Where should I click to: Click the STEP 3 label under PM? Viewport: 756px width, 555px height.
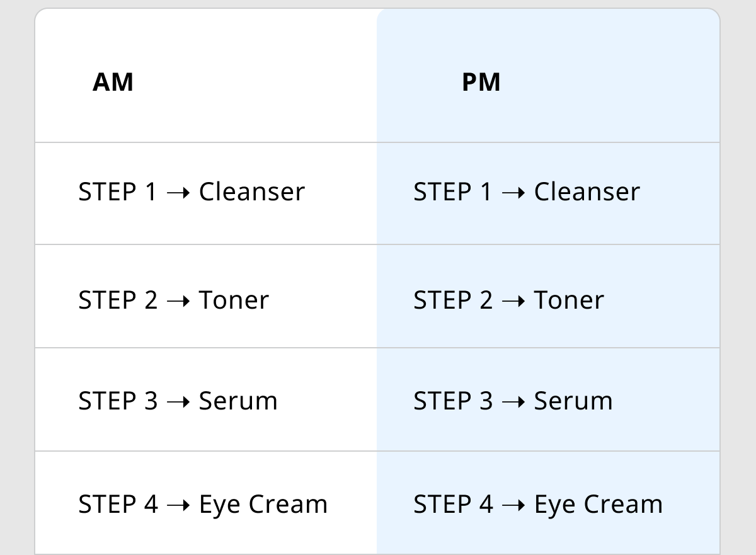pos(453,401)
